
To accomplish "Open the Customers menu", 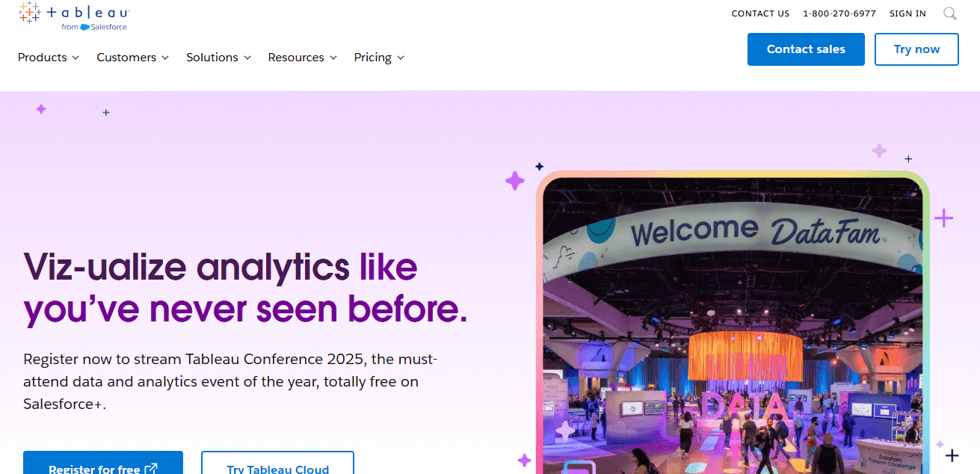I will point(133,58).
